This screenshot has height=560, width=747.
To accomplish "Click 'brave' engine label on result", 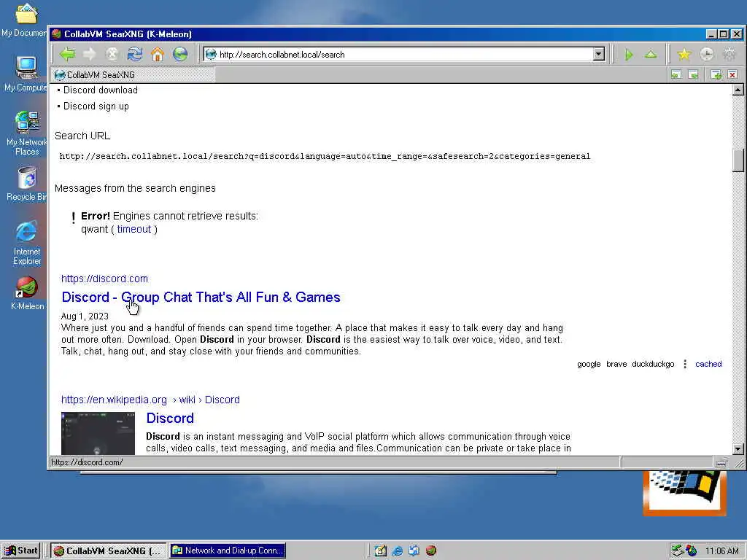I will 616,364.
